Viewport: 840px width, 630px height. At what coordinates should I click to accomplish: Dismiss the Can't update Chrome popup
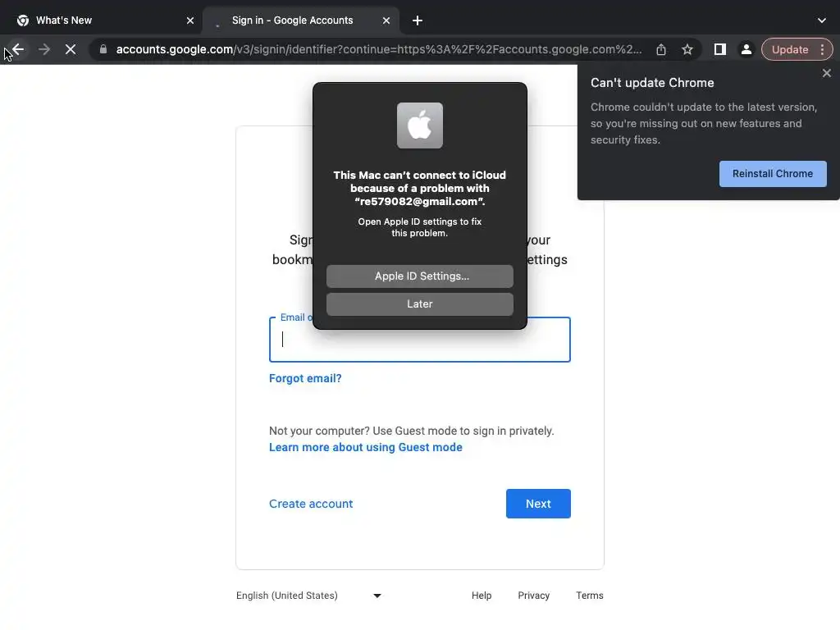point(827,73)
